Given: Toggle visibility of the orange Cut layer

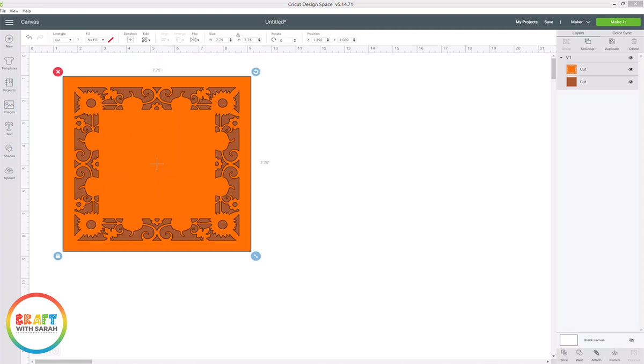Looking at the screenshot, I should 631,69.
